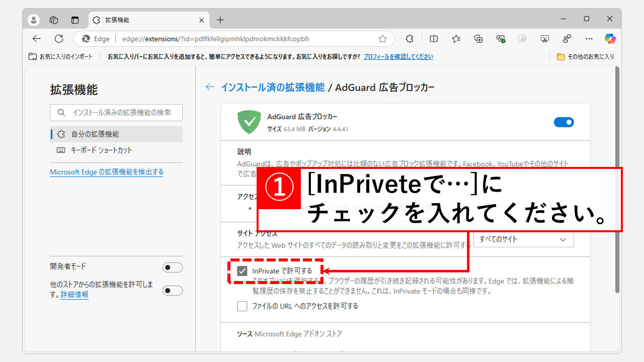Screen dimensions: 644x362
Task: Disable the AdGuard extension toggle switch
Action: point(564,122)
